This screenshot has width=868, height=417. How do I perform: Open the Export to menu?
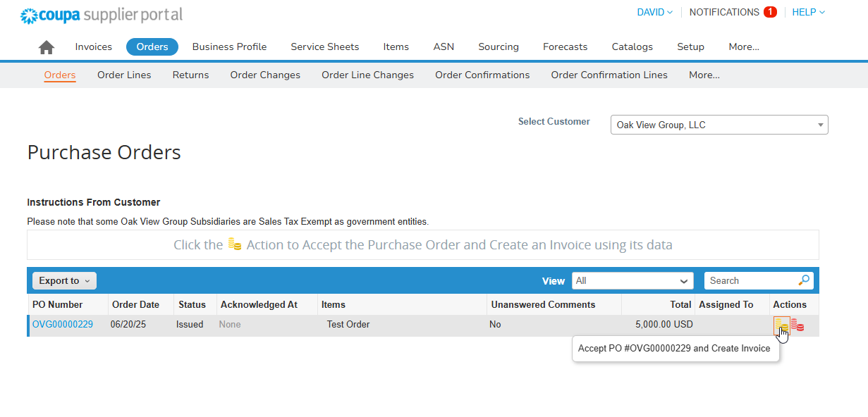click(x=64, y=280)
